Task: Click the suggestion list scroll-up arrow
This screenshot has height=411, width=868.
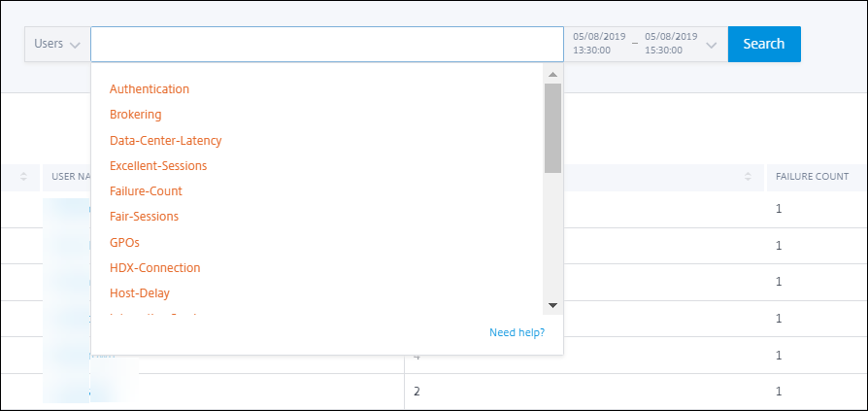Action: click(552, 74)
